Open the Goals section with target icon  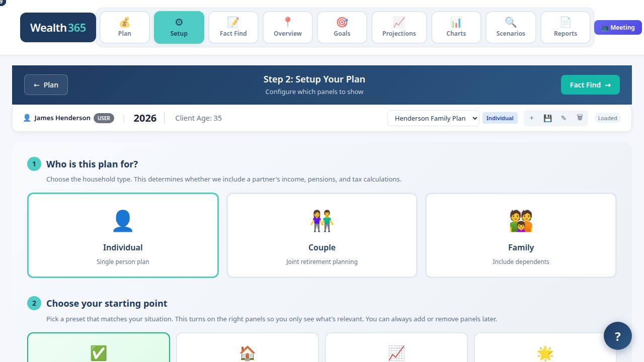pyautogui.click(x=342, y=27)
